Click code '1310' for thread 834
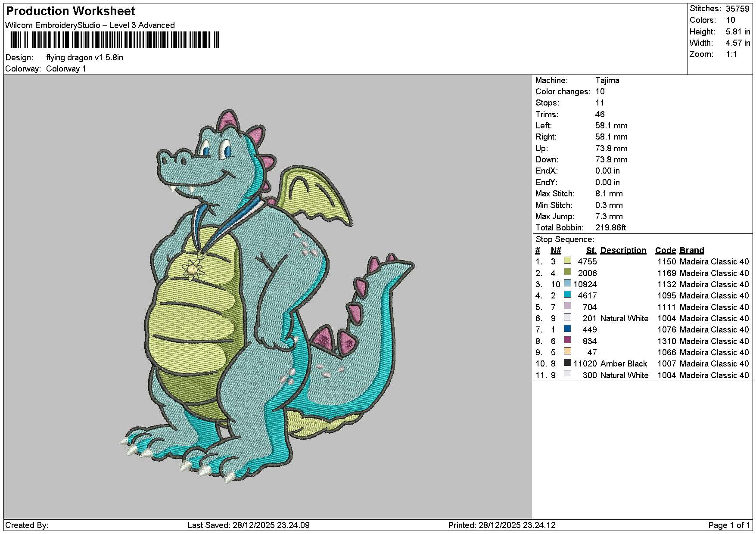This screenshot has width=756, height=534. 666,341
